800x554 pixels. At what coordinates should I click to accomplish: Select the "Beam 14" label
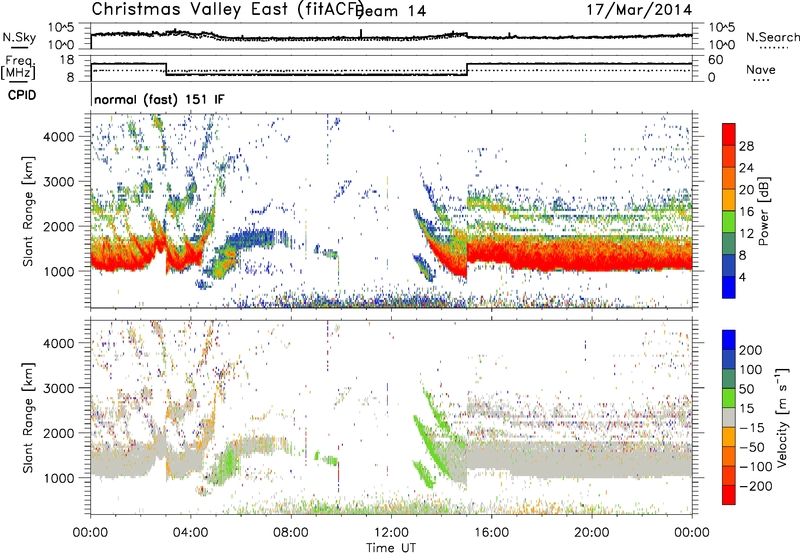(x=392, y=11)
